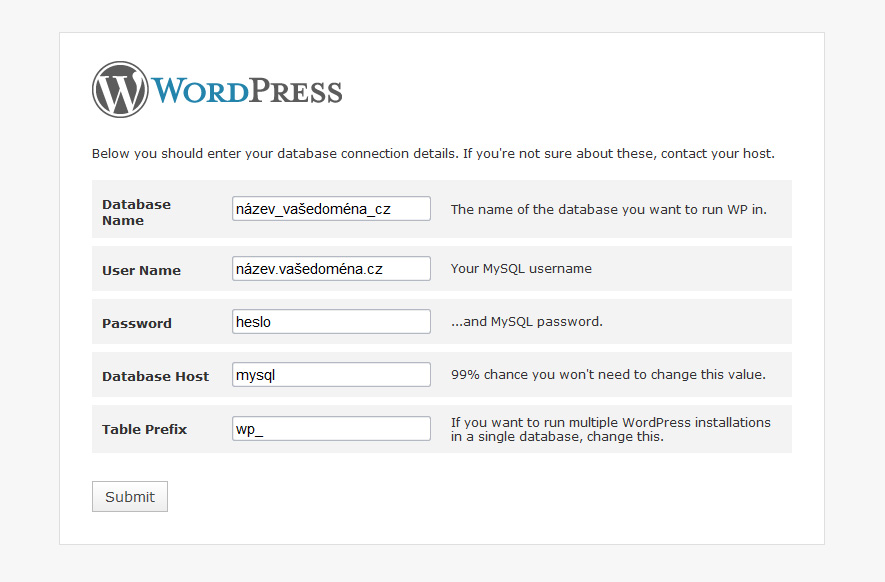
Task: Click '...and MySQL password.' hint text
Action: pyautogui.click(x=527, y=322)
